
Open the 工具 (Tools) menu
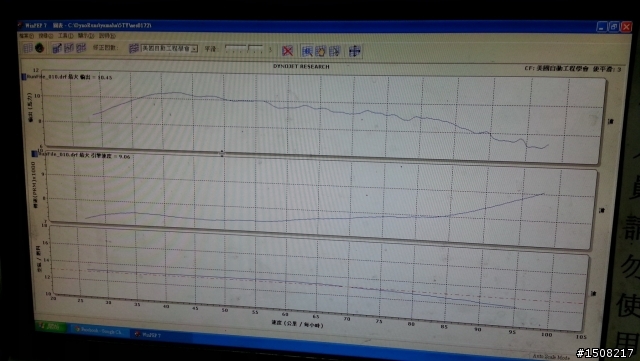(65, 36)
